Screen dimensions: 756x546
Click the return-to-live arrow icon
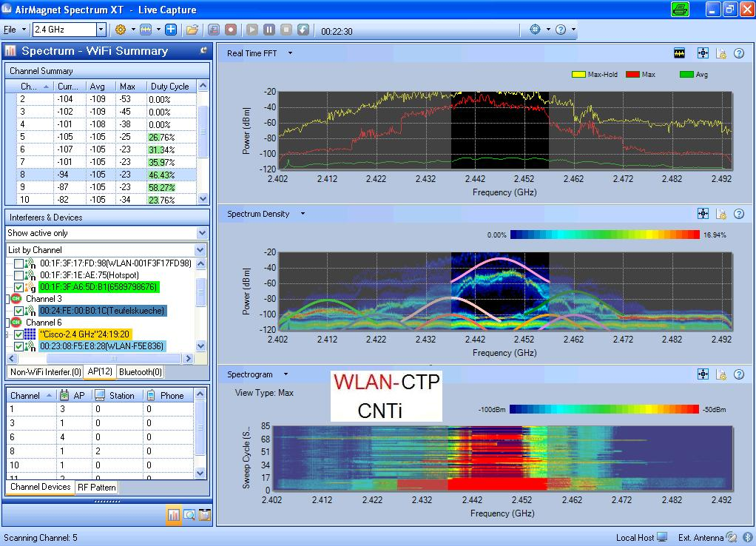pos(303,30)
